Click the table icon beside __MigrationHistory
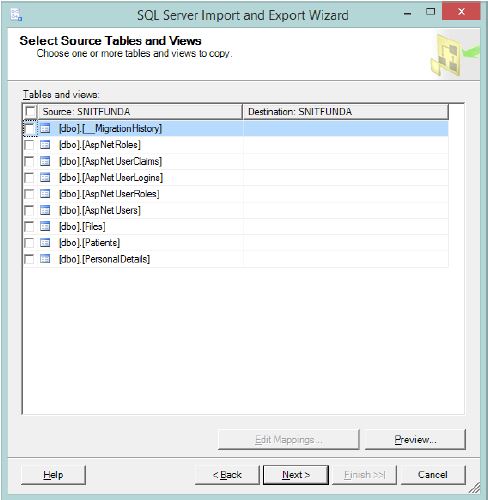488x500 pixels. (45, 128)
